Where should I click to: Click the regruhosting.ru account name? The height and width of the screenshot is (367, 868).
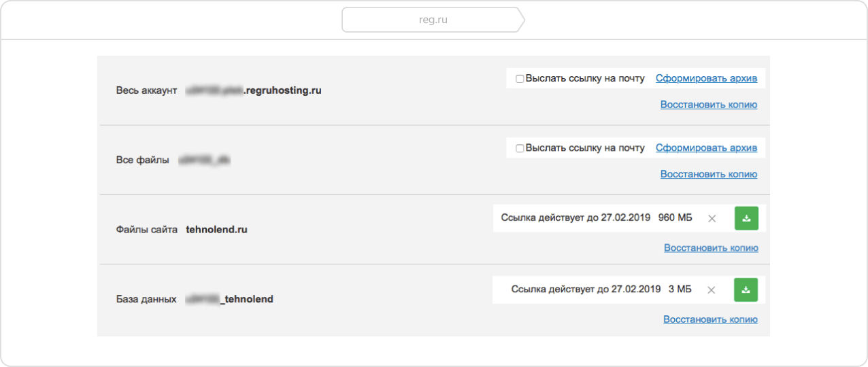(x=282, y=90)
